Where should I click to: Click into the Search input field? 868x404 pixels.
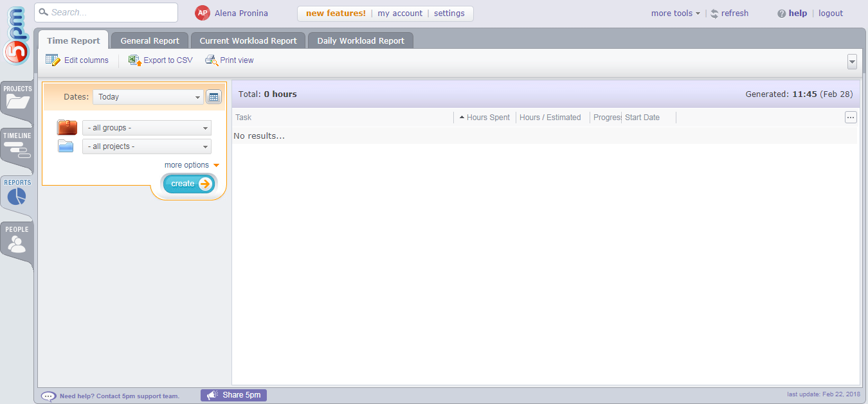point(106,12)
